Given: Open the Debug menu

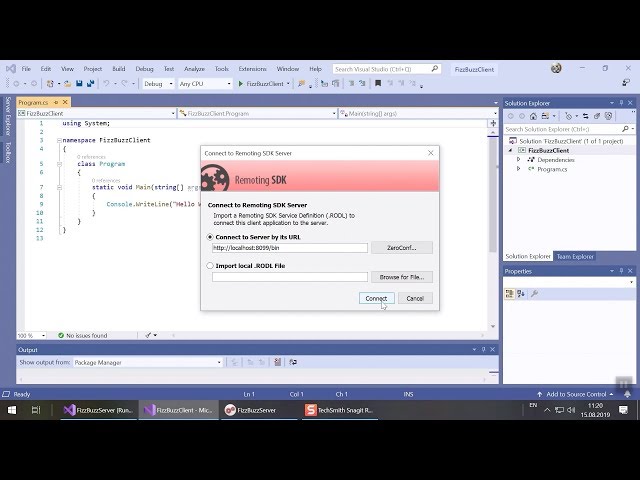Looking at the screenshot, I should coord(144,69).
